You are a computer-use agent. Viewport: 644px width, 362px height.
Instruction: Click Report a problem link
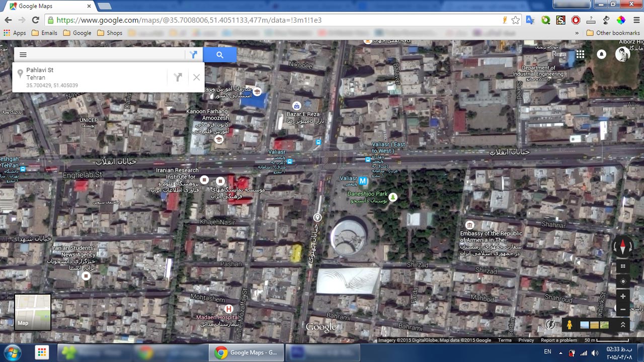[x=559, y=340]
